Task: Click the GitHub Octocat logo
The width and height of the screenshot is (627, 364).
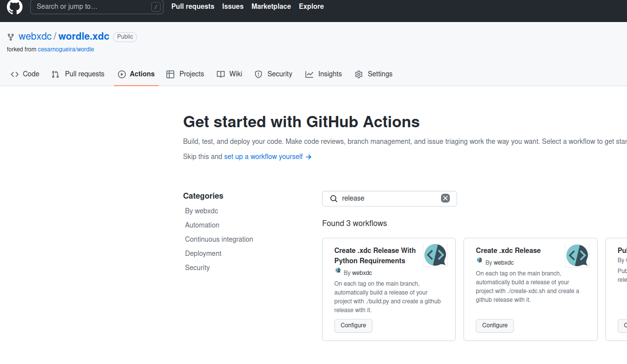Action: (x=15, y=7)
